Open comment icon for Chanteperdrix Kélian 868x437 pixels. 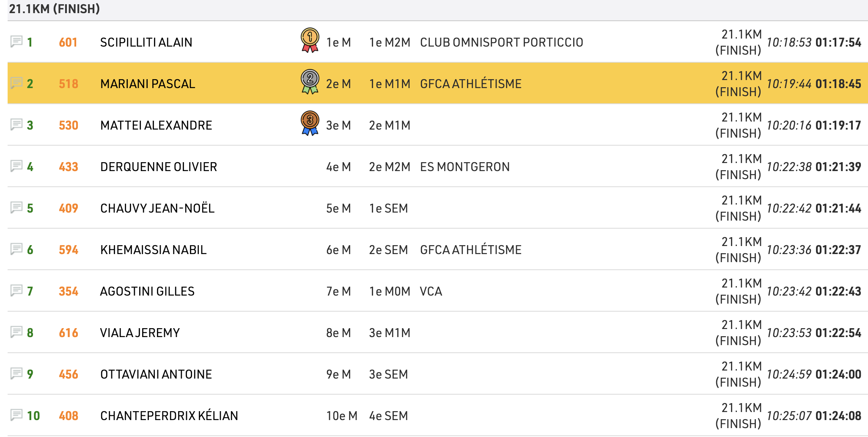point(16,415)
